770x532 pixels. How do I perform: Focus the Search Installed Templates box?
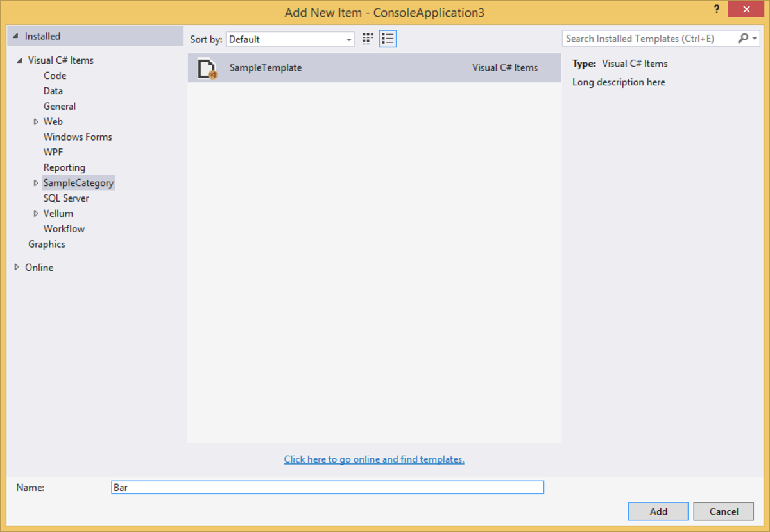tap(649, 39)
